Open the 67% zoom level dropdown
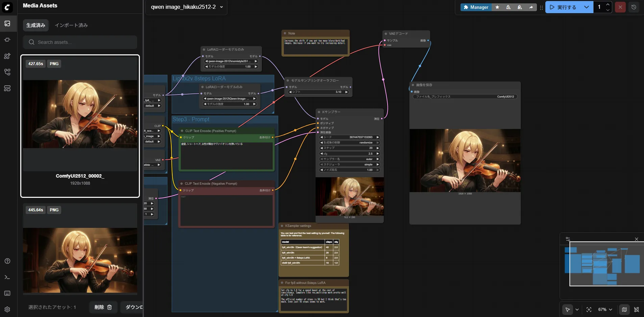This screenshot has height=317, width=644. click(605, 310)
